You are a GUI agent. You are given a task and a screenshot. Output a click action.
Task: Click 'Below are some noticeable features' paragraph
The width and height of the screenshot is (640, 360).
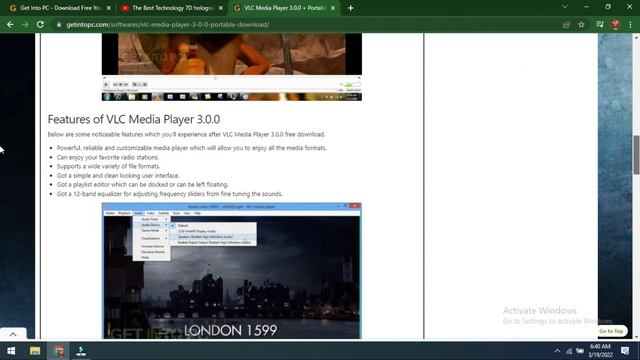click(x=186, y=134)
